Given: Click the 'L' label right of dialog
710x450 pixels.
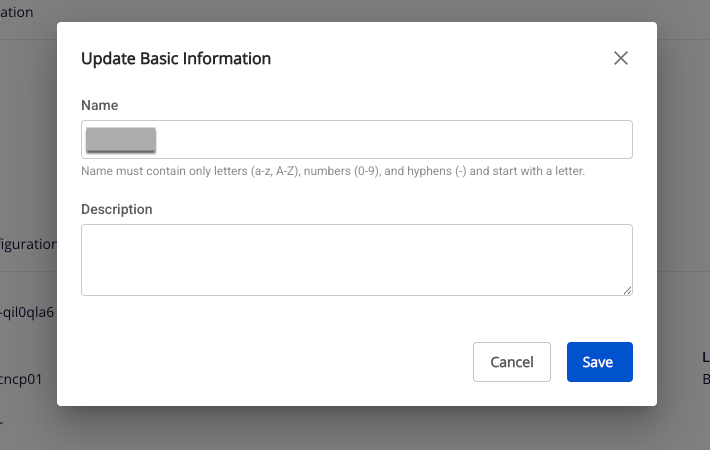Looking at the screenshot, I should 705,357.
